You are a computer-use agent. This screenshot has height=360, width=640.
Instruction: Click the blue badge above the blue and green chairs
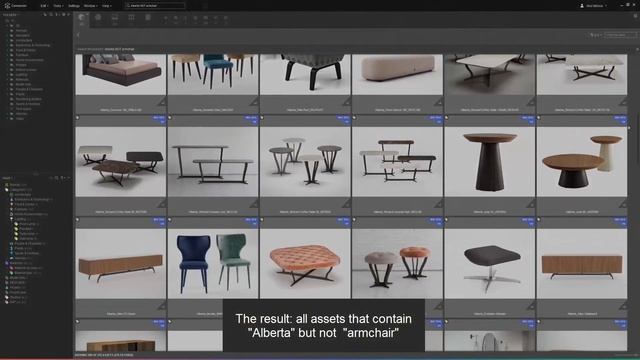pos(251,221)
